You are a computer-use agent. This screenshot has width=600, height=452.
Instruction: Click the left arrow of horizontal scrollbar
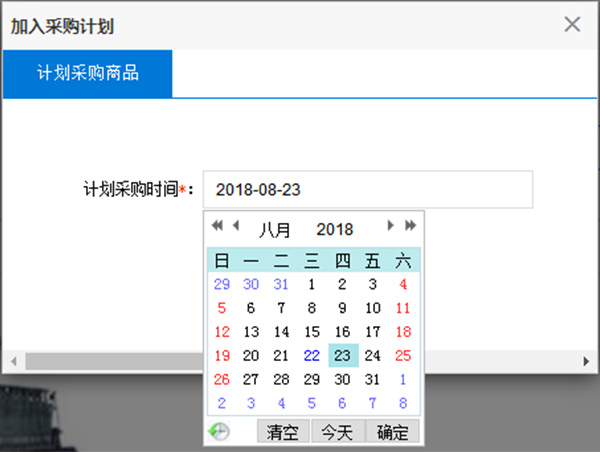[x=13, y=360]
